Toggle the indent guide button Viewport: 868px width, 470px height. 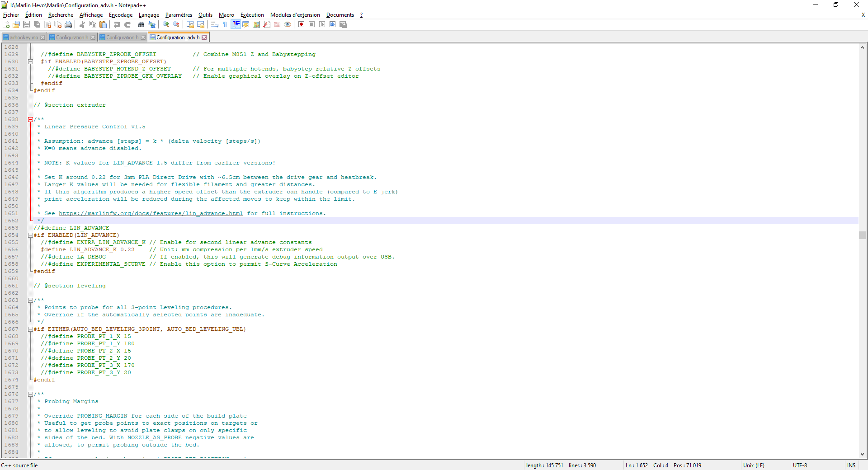236,24
